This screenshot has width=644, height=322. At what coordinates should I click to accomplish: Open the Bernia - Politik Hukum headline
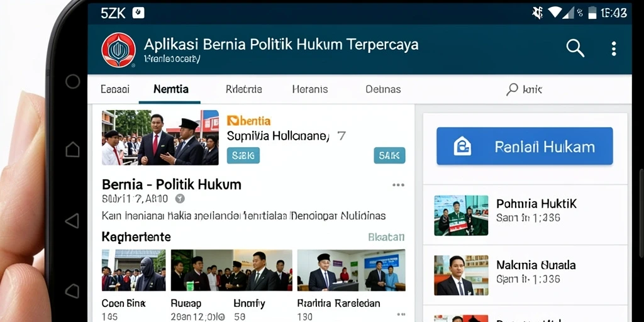click(172, 184)
